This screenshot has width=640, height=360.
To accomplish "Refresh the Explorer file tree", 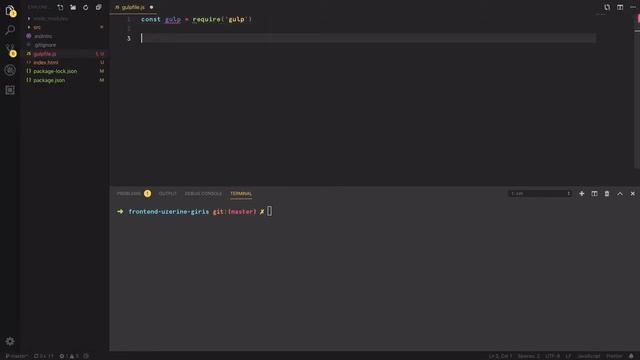I will [x=86, y=7].
